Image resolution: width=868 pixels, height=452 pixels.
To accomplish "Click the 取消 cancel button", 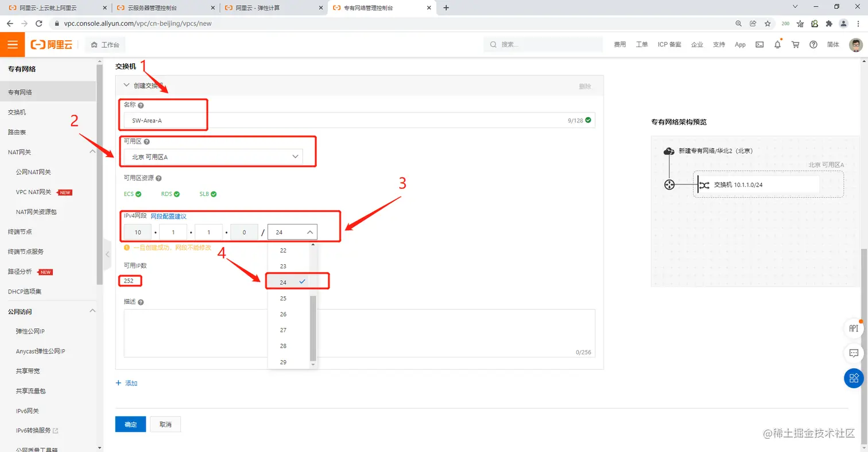I will 165,424.
